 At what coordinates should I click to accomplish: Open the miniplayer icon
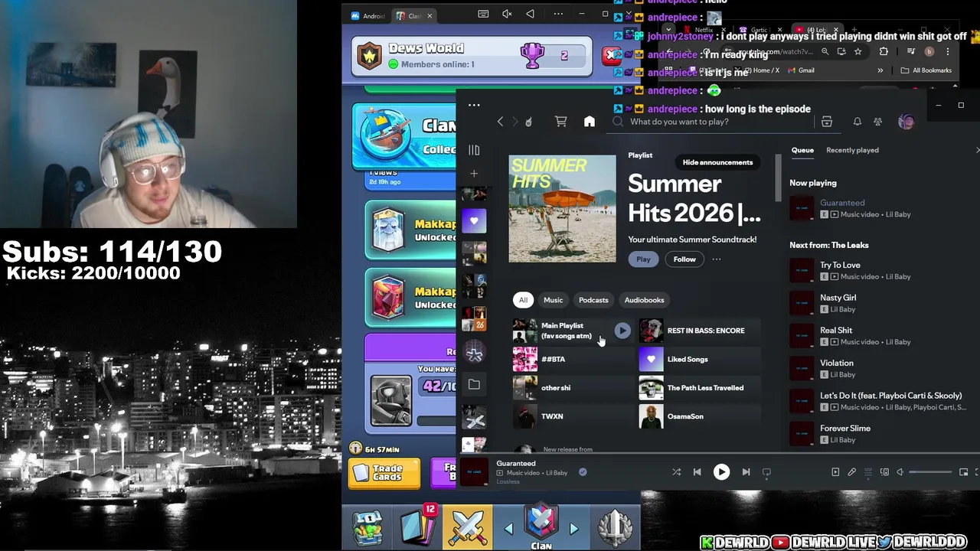point(964,472)
